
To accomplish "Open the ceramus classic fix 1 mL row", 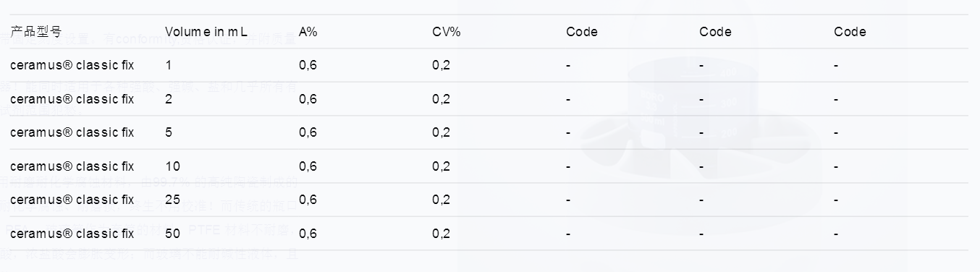I will (x=489, y=65).
